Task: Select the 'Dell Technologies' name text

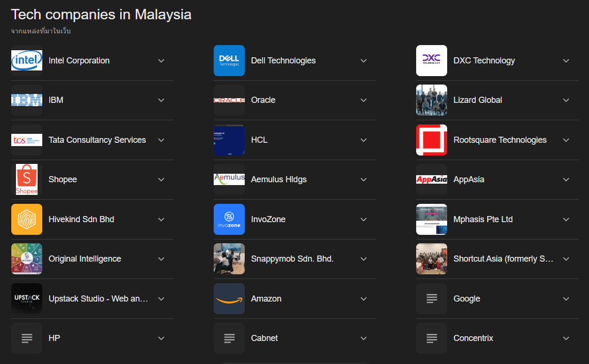Action: click(283, 61)
